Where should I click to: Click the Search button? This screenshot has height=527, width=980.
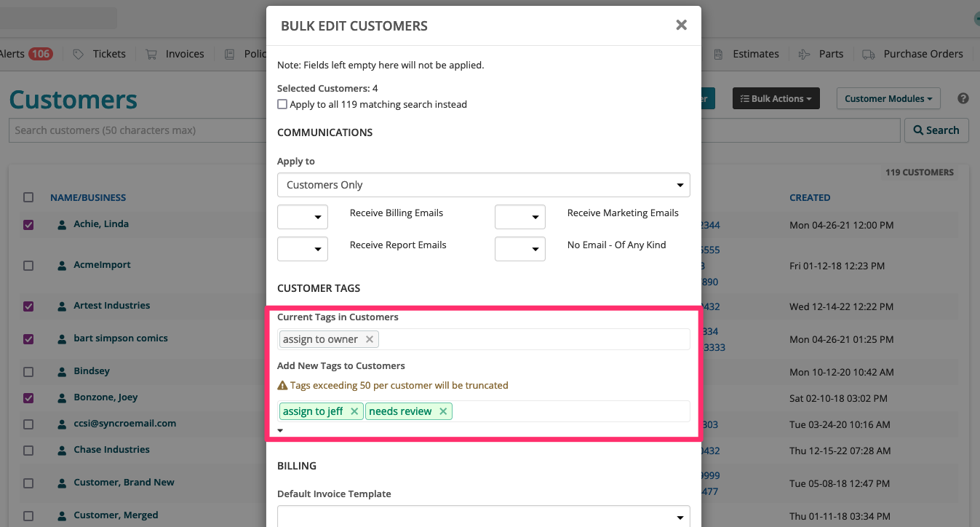[x=936, y=130]
